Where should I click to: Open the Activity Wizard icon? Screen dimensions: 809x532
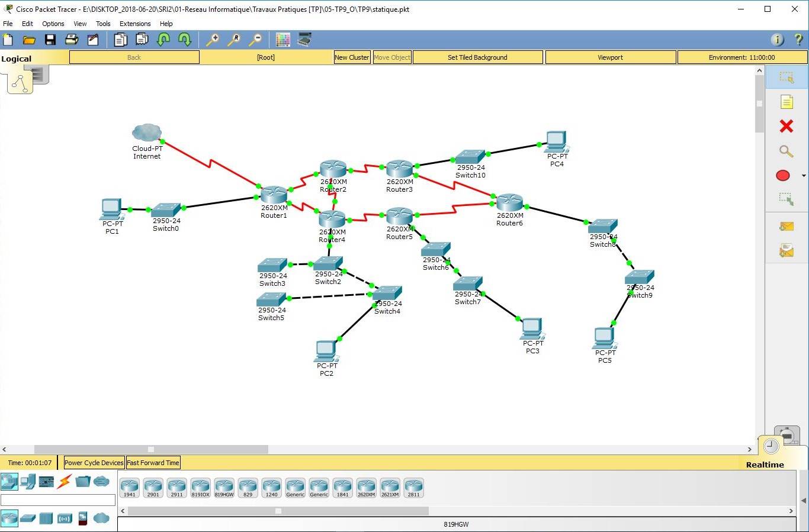[93, 40]
